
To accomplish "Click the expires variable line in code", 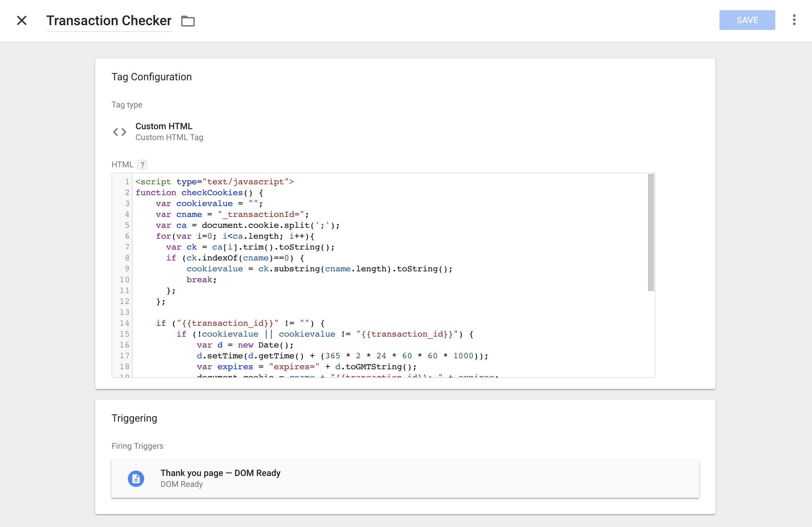I will (306, 367).
